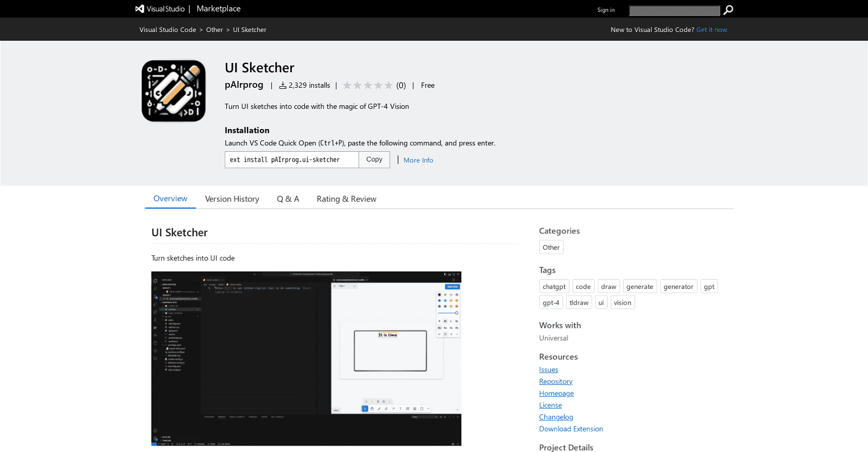
Task: Copy the install command
Action: tap(374, 160)
